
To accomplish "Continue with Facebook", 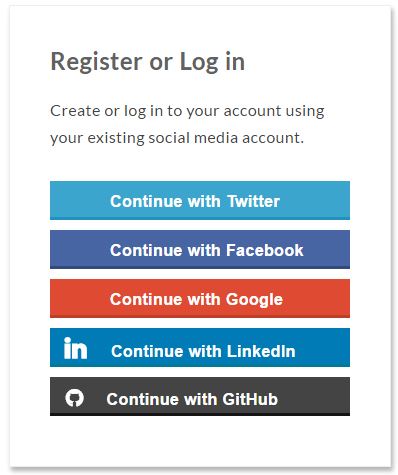I will point(200,249).
